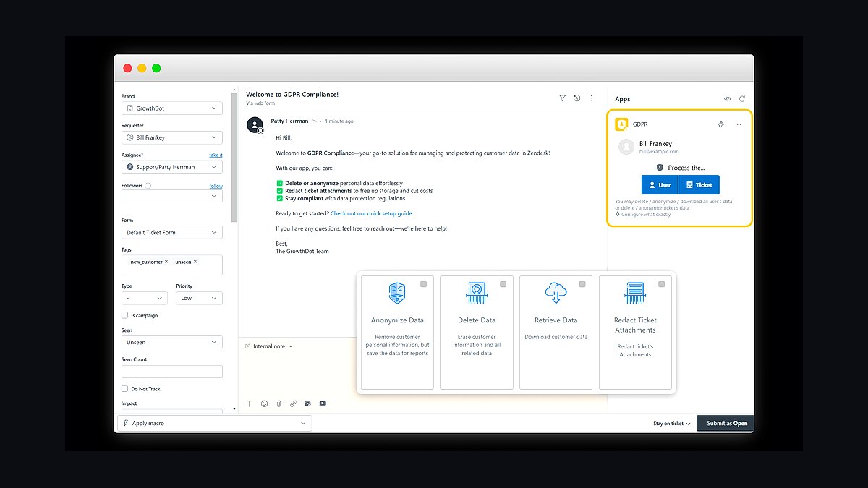Screen dimensions: 868x488
Task: Click Bill Frankey's avatar in GDPR panel
Action: point(626,147)
